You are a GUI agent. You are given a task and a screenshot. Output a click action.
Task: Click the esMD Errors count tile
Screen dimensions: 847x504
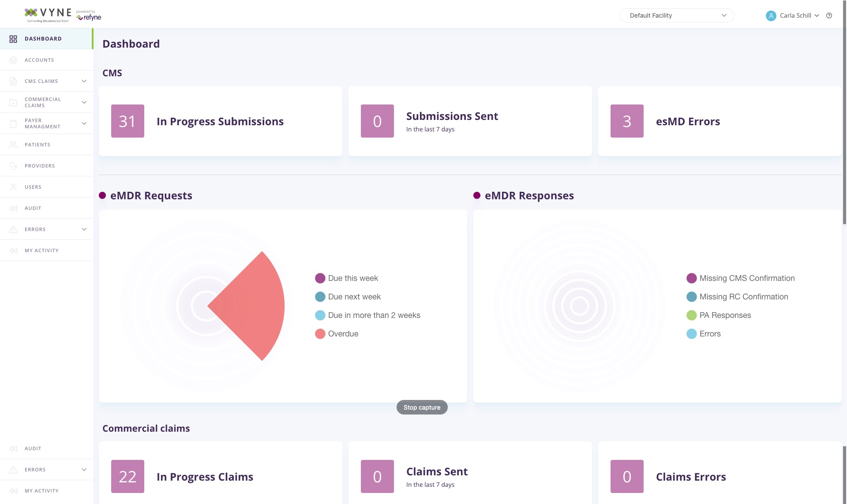click(627, 121)
